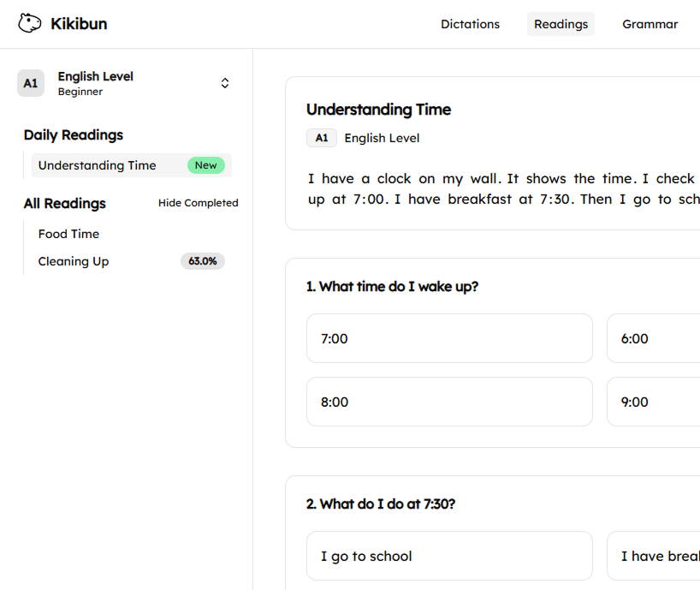Expand the English Level selector chevron

pyautogui.click(x=225, y=83)
